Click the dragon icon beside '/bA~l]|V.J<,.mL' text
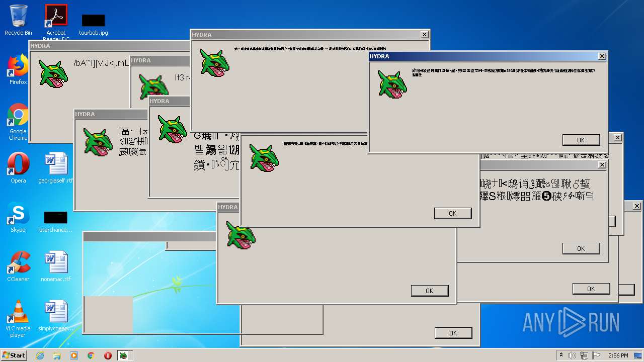 tap(53, 74)
